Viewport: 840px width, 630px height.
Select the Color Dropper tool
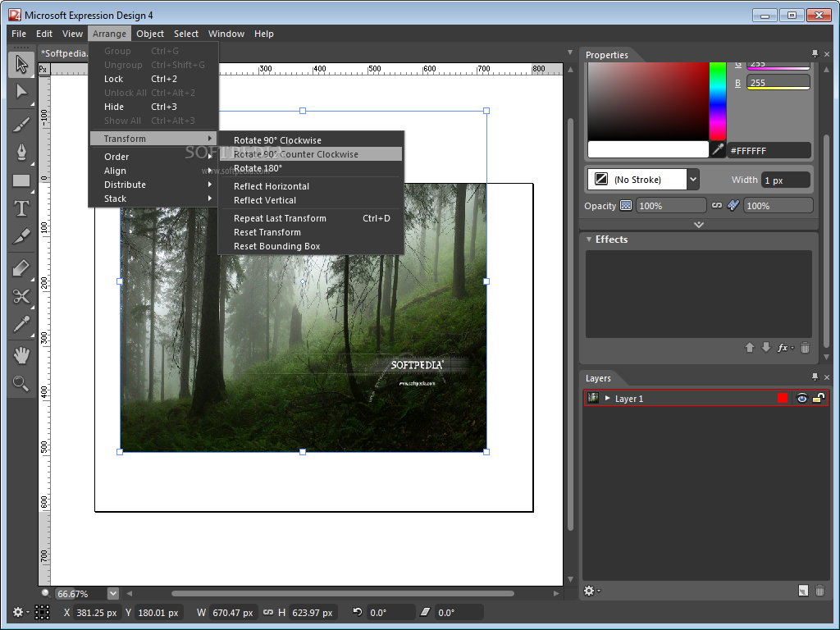click(x=21, y=324)
